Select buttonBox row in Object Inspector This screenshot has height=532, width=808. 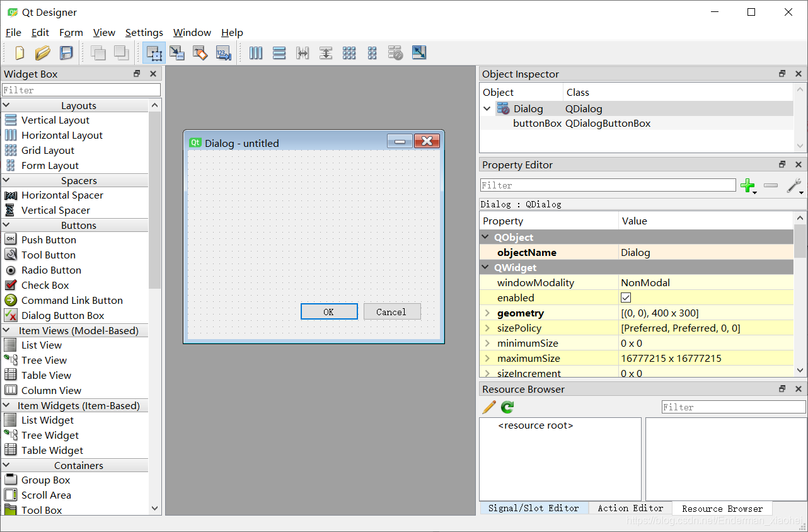tap(637, 124)
